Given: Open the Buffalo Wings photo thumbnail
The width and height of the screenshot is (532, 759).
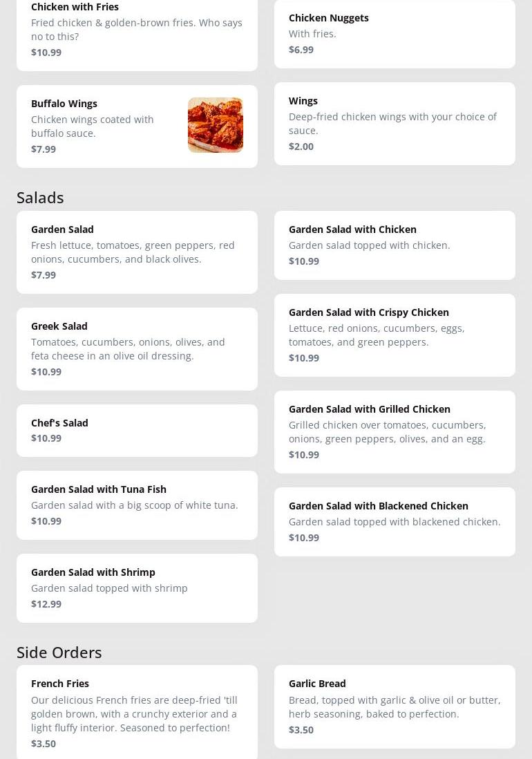Looking at the screenshot, I should click(215, 125).
